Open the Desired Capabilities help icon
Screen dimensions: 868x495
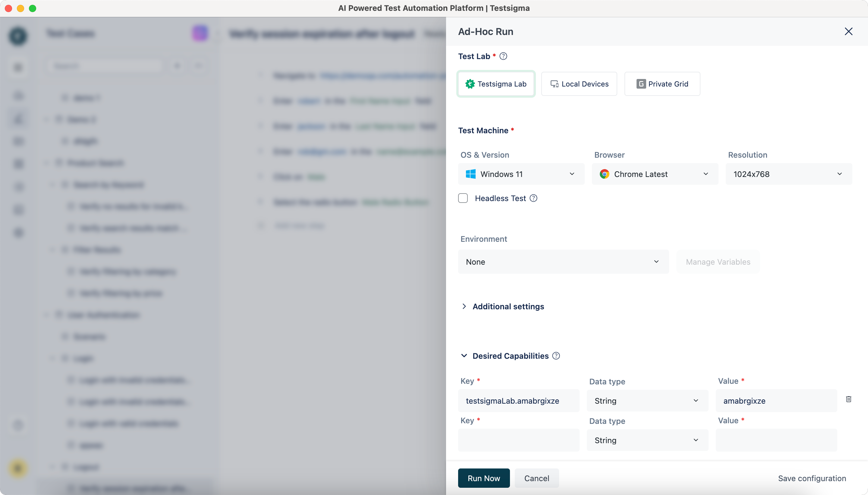coord(556,356)
